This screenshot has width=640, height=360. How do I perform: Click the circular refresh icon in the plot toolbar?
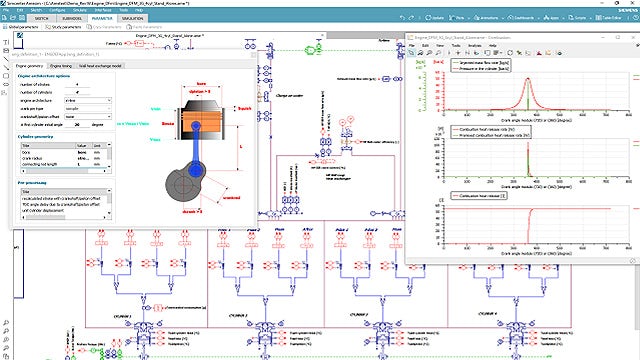pos(510,53)
